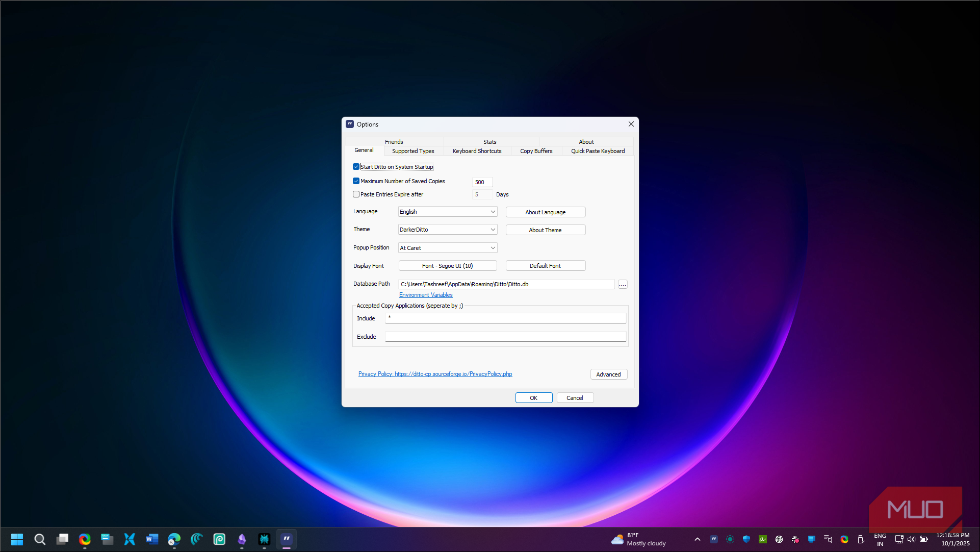Viewport: 980px width, 552px height.
Task: Click the Windows Security shield tray icon
Action: click(746, 539)
